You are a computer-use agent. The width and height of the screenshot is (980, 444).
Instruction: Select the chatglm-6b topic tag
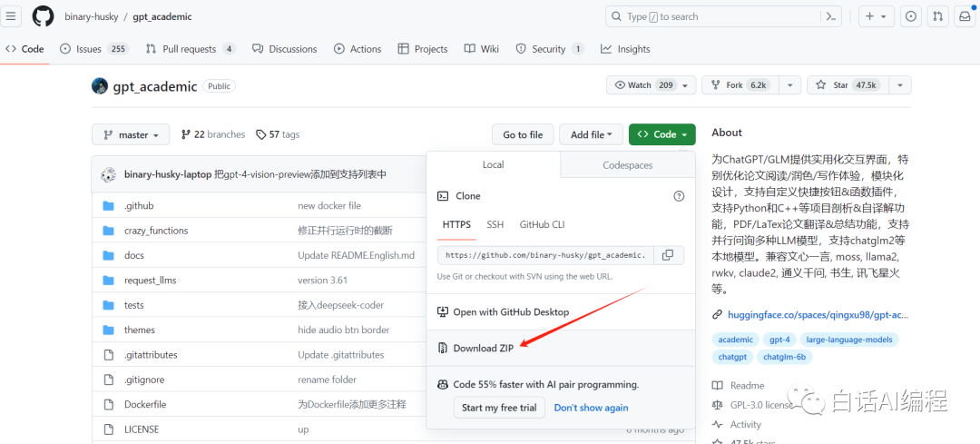784,357
